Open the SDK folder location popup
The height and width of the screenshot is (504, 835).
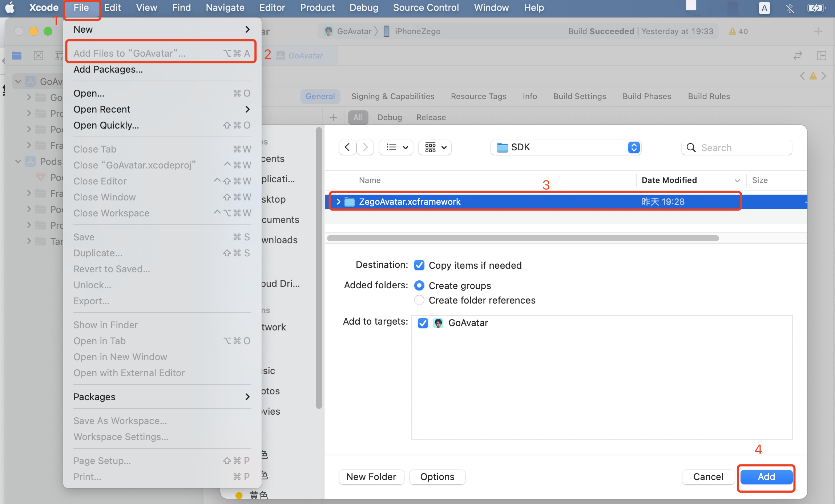tap(566, 147)
